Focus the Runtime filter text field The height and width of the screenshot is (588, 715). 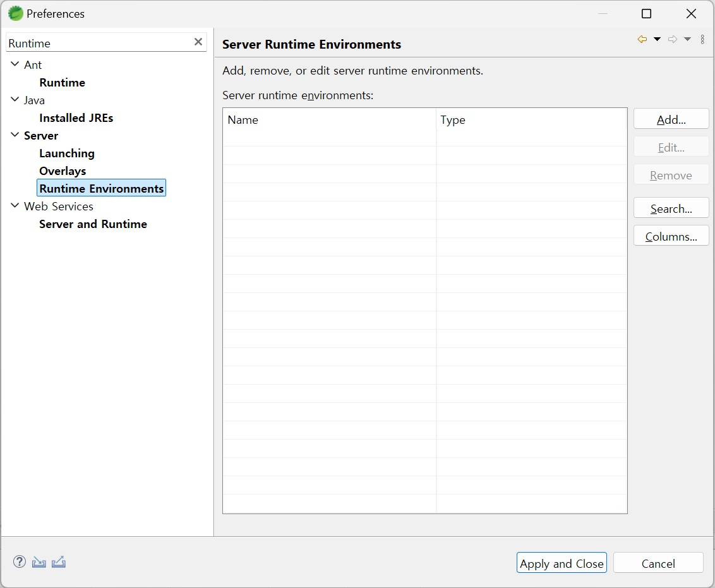tap(98, 43)
